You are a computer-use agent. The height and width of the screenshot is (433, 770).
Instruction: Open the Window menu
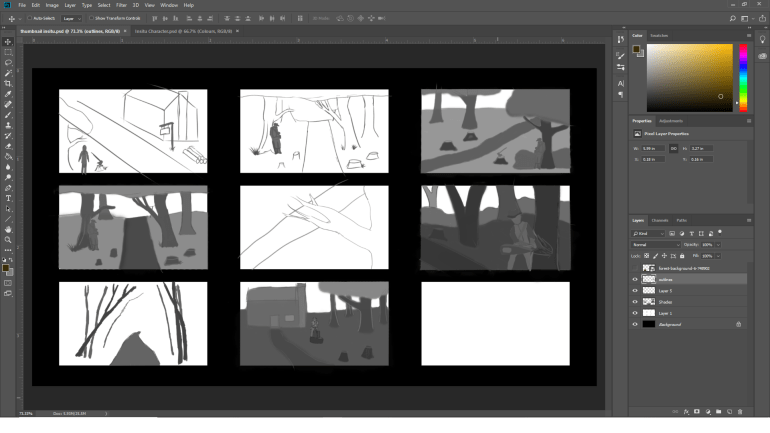(x=169, y=5)
